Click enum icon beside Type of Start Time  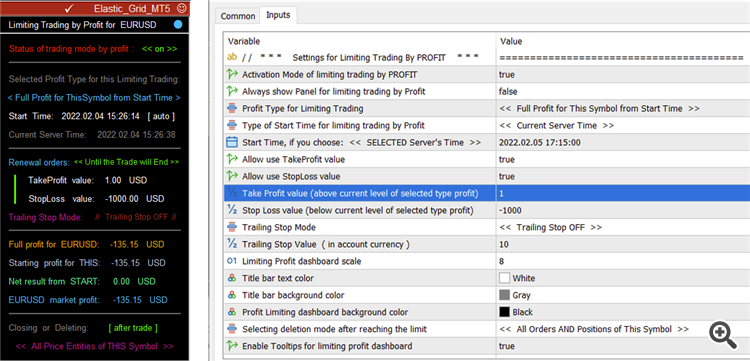(232, 125)
